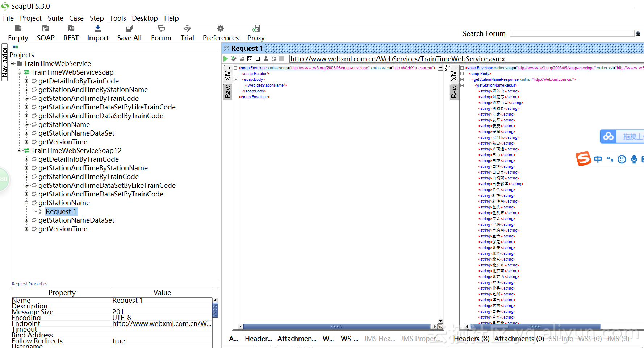Screen dimensions: 644x348
Task: Select getStationNameDataSet under TrainTimeWebServiceSoap12
Action: coord(76,220)
